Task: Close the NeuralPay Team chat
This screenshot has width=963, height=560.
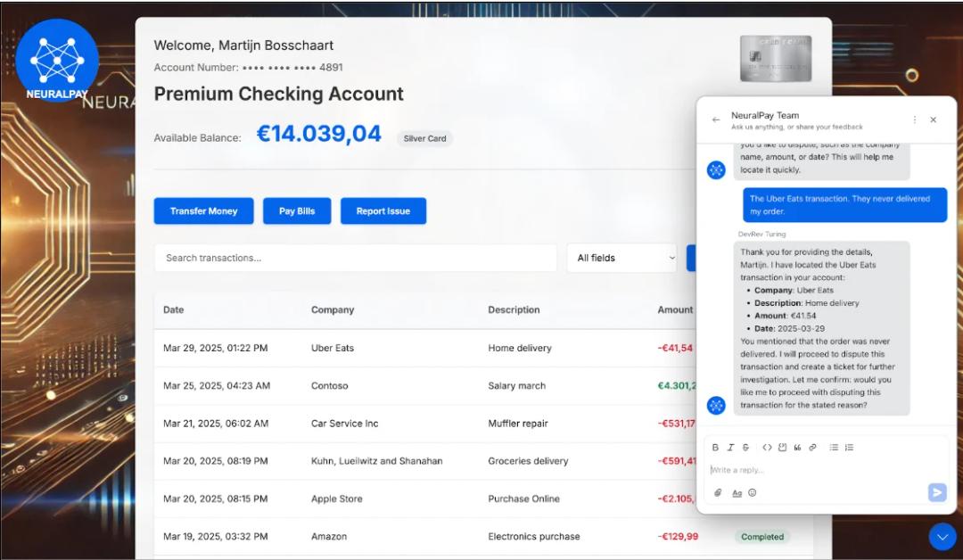Action: pyautogui.click(x=933, y=119)
